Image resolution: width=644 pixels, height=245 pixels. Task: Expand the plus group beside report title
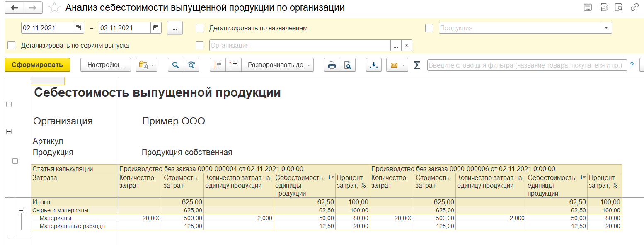[9, 104]
